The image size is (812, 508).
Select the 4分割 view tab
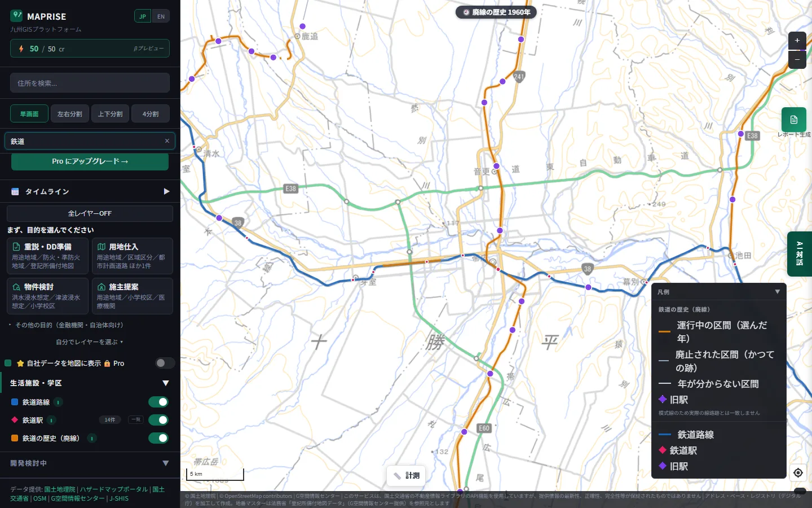[x=151, y=114]
